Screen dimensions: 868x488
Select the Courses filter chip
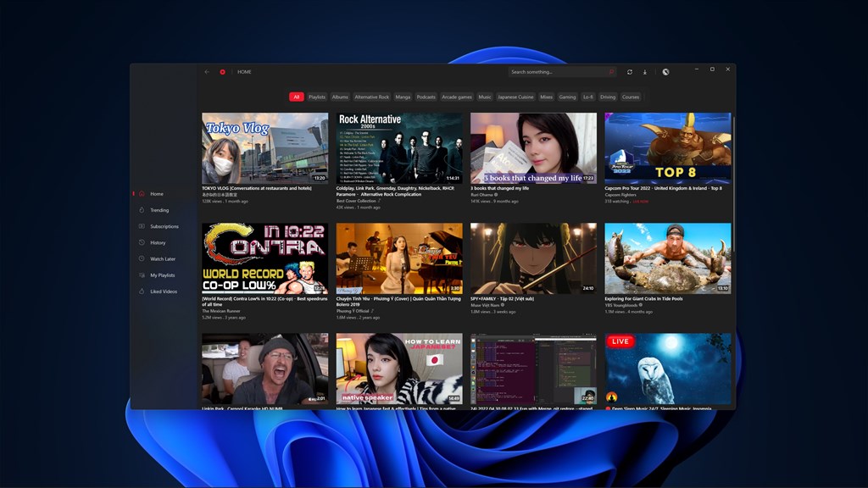click(631, 97)
